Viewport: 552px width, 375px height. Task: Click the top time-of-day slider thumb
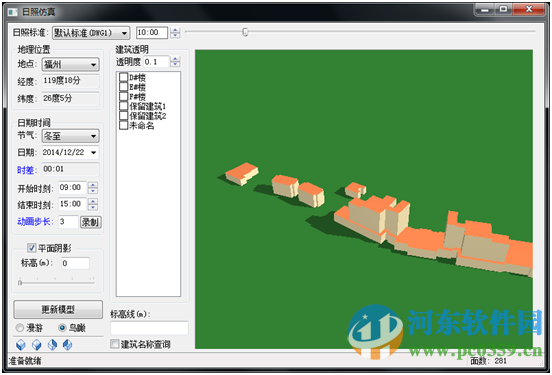click(x=245, y=32)
